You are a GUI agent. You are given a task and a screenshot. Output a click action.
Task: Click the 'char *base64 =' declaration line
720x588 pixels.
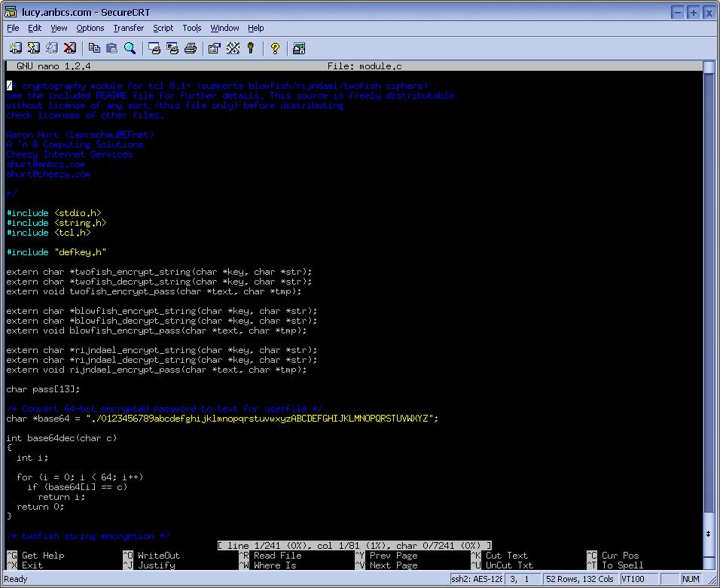(x=223, y=419)
